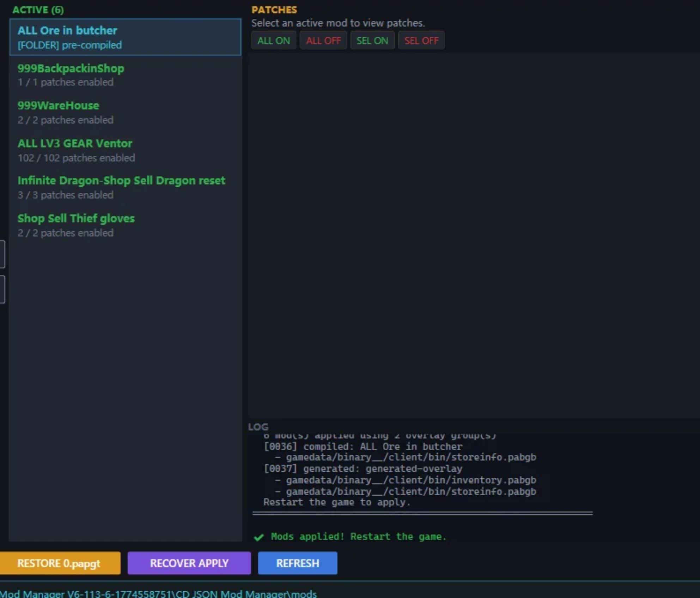Click the LOG section label
The width and height of the screenshot is (700, 598).
click(x=258, y=427)
